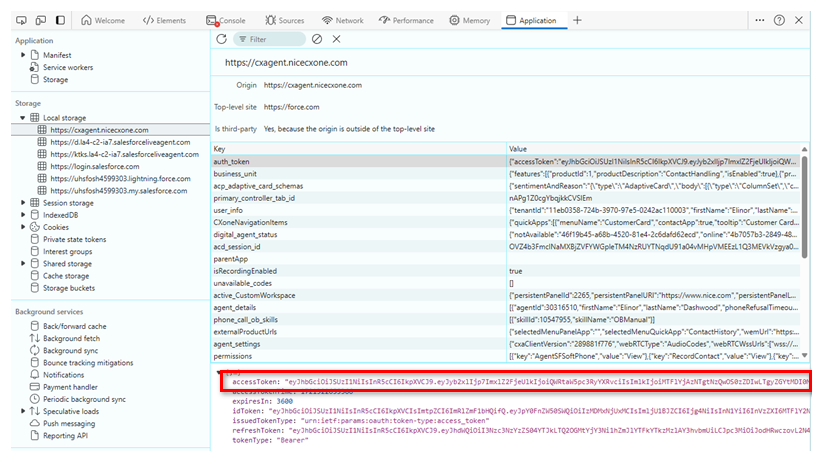This screenshot has height=463, width=824.
Task: Expand Shared storage tree
Action: [23, 264]
